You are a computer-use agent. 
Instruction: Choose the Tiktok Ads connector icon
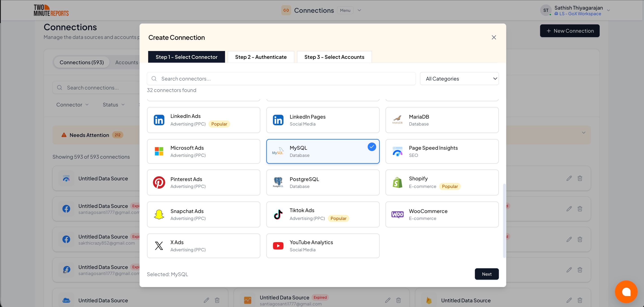tap(278, 215)
